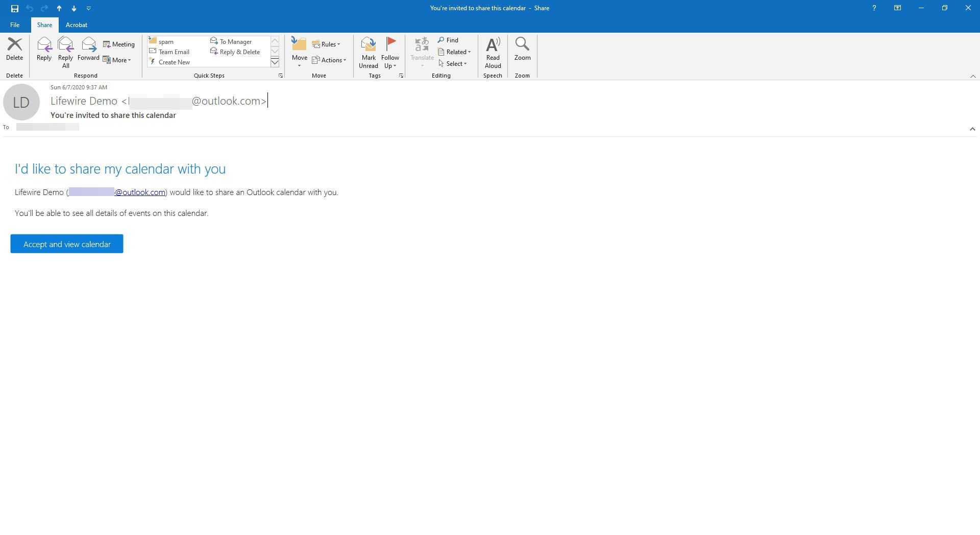Click the LD sender avatar
The height and width of the screenshot is (535, 980).
pos(21,102)
